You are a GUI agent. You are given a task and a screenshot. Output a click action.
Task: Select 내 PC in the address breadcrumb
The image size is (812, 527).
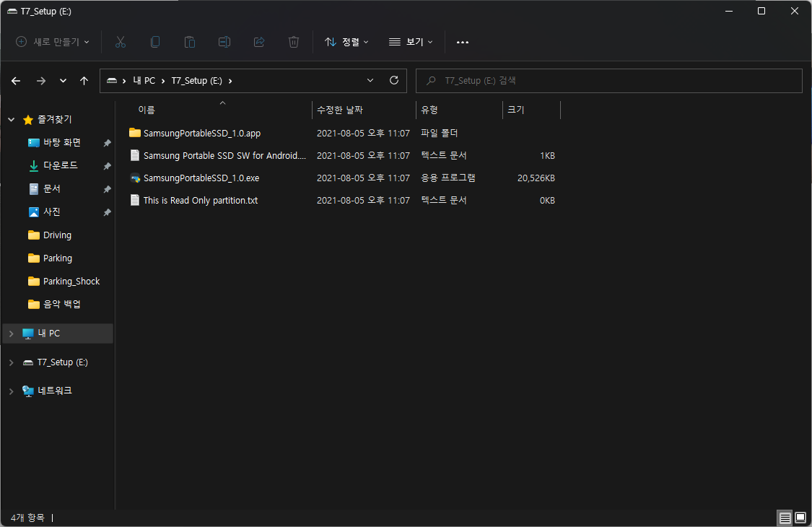click(144, 81)
